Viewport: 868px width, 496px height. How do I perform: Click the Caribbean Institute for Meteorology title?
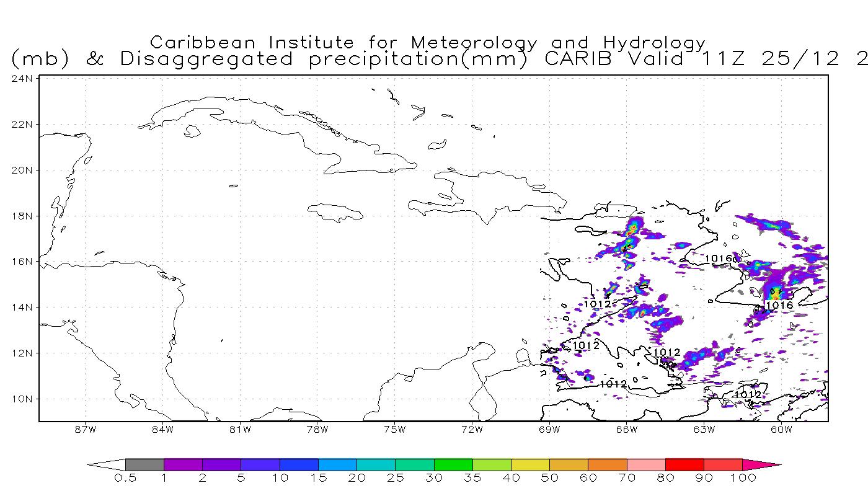coord(428,43)
